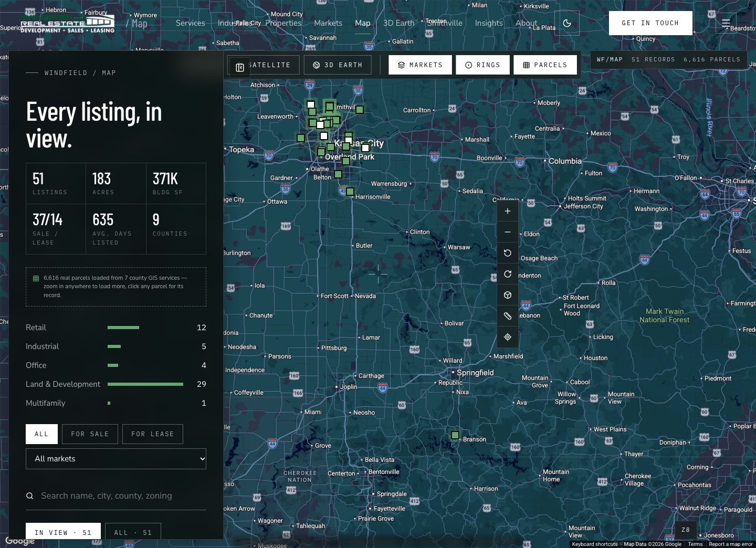Select the green listing marker near Harrisonville

[x=350, y=192]
